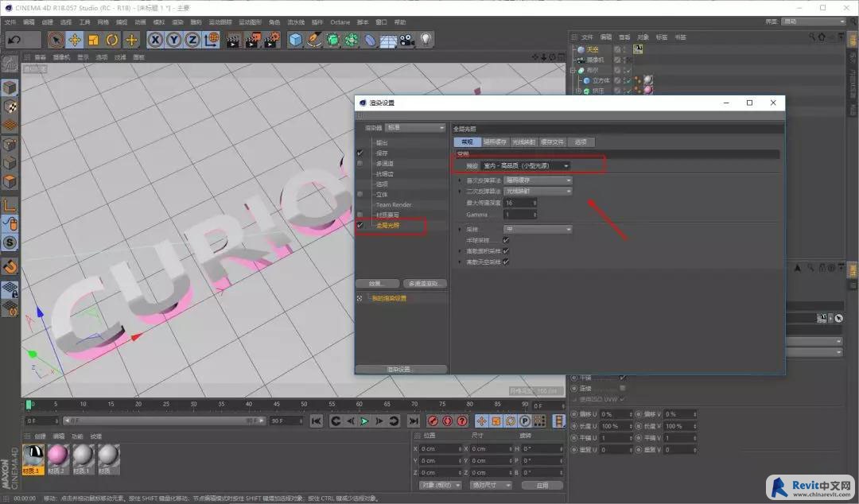Activate the Move tool in top toolbar
Screen dimensions: 859x504
click(75, 40)
